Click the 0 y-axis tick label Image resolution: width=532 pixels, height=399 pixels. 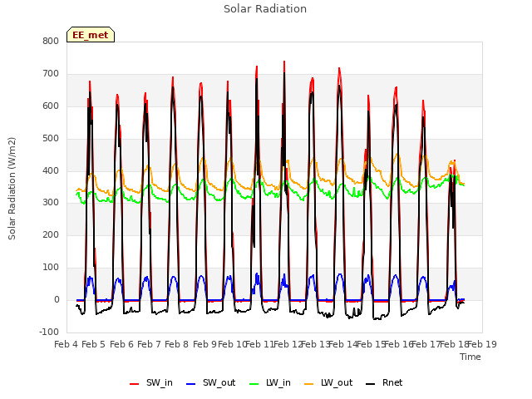tap(57, 300)
